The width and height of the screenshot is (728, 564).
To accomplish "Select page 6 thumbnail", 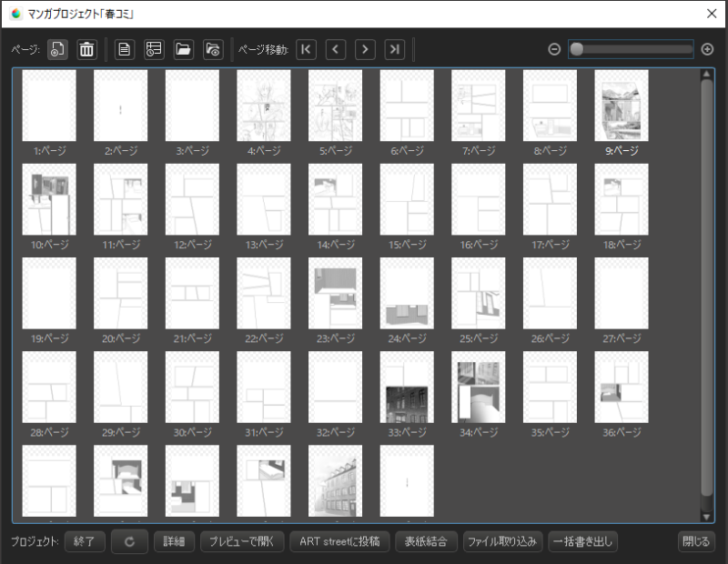I will (407, 106).
